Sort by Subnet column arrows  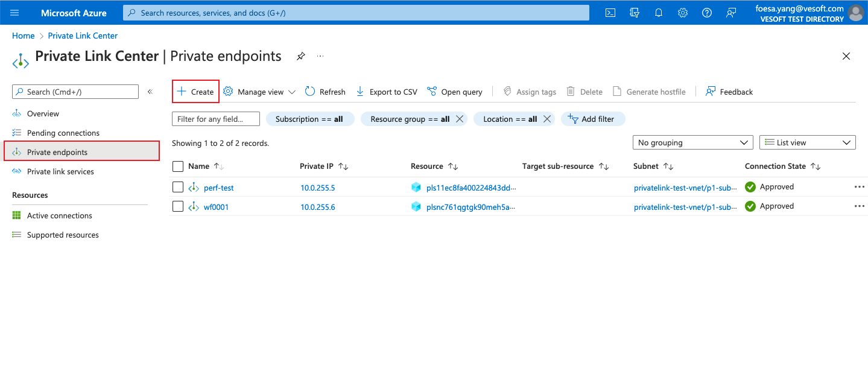point(668,166)
